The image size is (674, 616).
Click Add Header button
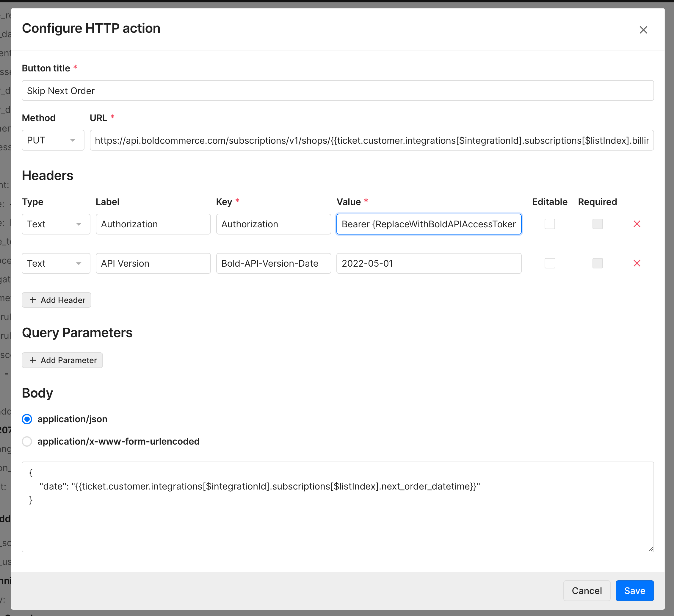pos(57,300)
